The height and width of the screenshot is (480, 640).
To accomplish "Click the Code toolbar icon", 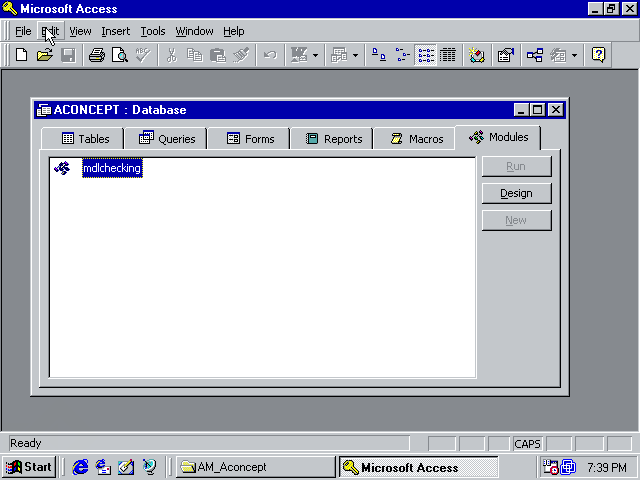I will [476, 55].
